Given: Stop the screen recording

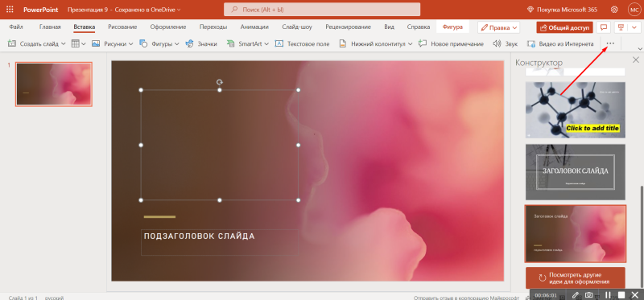Looking at the screenshot, I should (621, 294).
